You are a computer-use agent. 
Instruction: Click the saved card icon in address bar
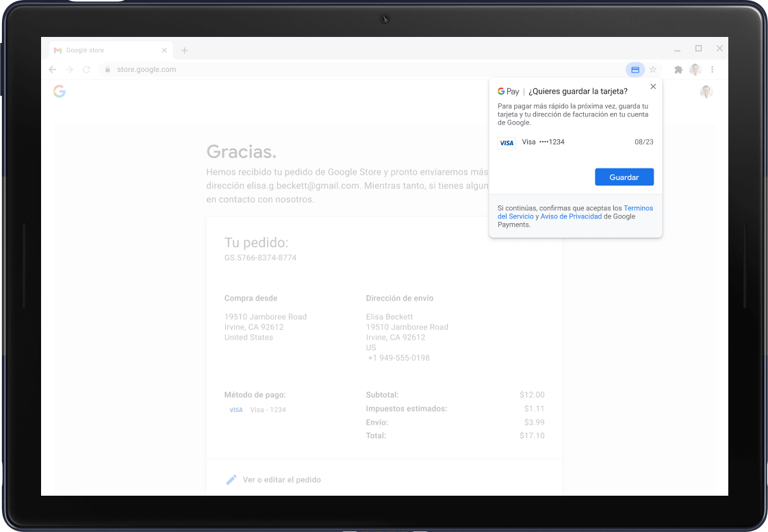coord(635,70)
